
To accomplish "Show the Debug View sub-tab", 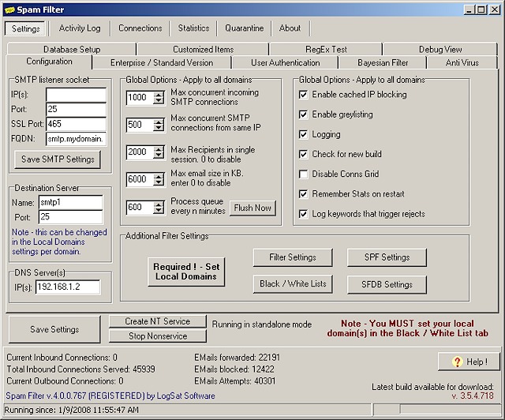I will 440,49.
